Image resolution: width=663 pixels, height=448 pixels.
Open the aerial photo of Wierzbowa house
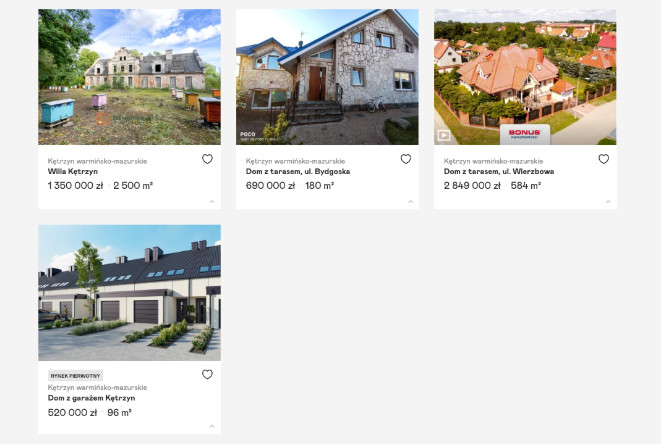[x=525, y=77]
